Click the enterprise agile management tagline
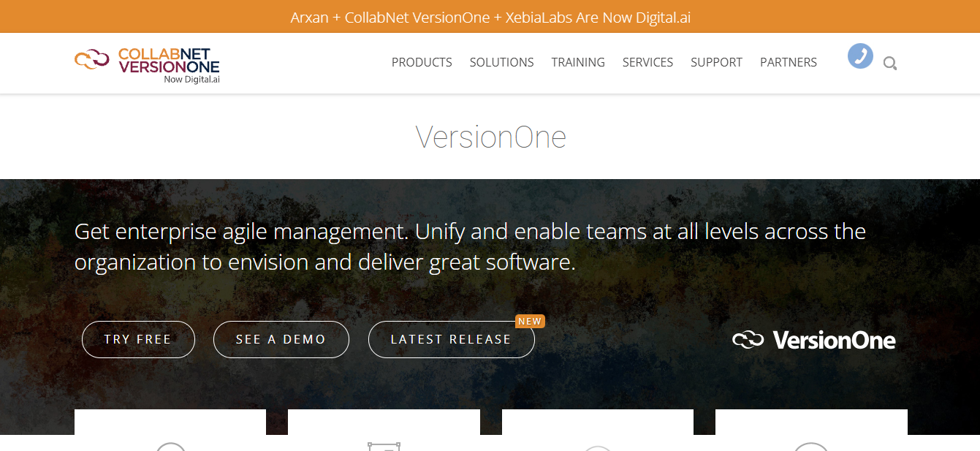 point(470,246)
